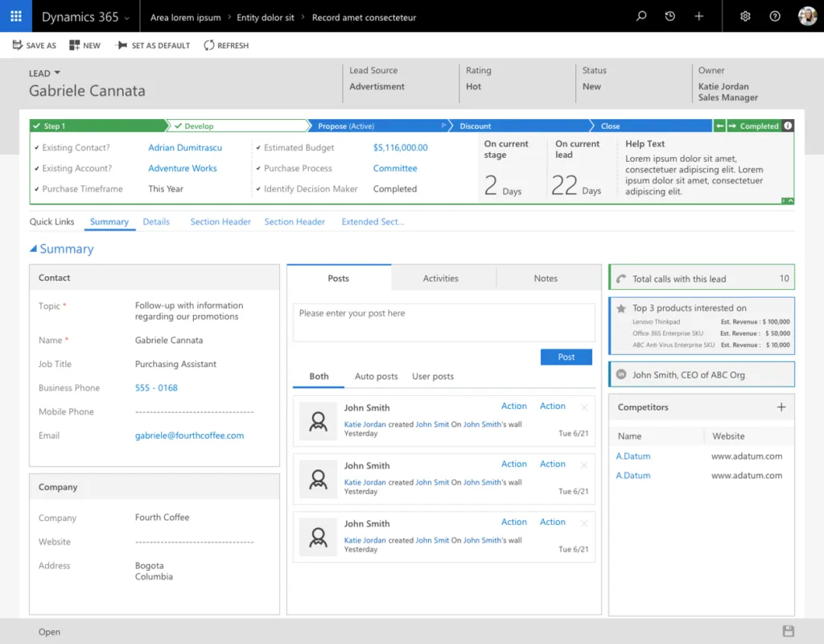Dismiss first John Smith post with X

pos(584,407)
